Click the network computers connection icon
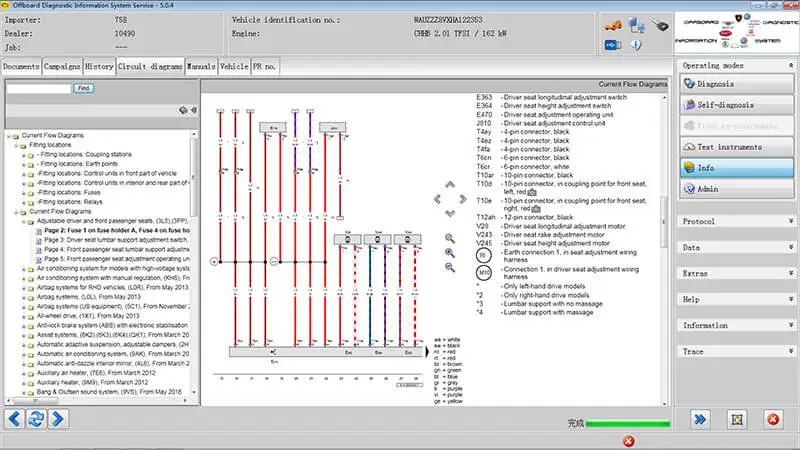Viewport: 800px width, 450px height. pyautogui.click(x=636, y=24)
